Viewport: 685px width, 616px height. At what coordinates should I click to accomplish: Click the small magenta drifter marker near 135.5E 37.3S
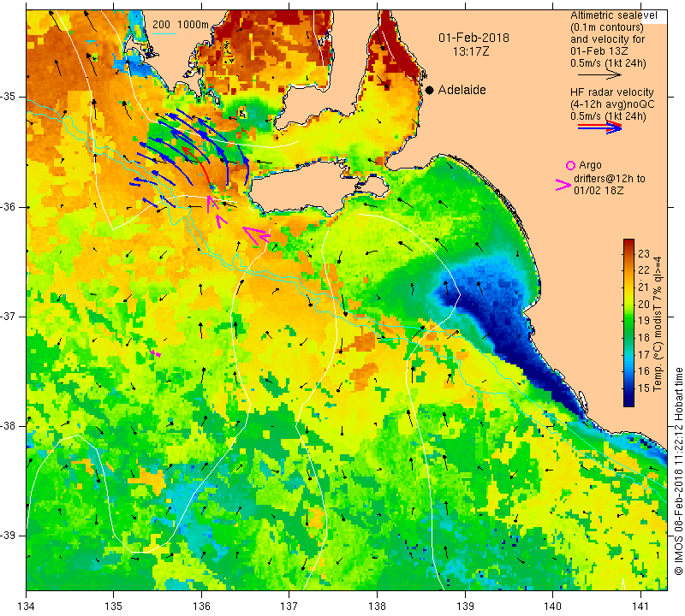pos(156,353)
